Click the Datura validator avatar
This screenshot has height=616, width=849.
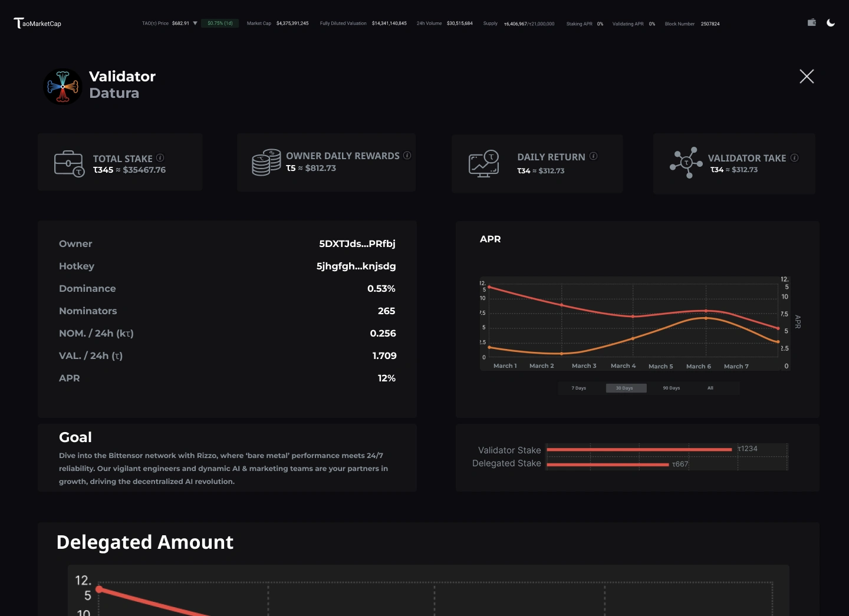pos(62,87)
